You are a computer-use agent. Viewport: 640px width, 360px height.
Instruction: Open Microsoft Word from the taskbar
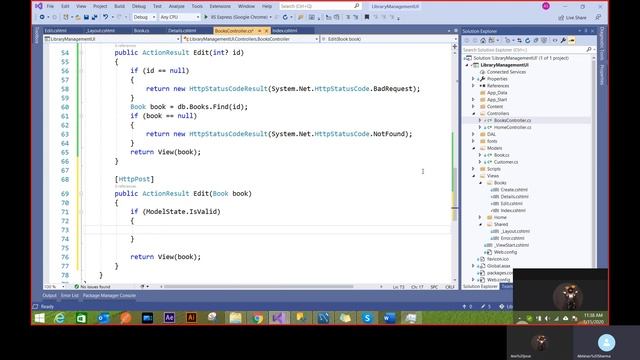(x=389, y=318)
